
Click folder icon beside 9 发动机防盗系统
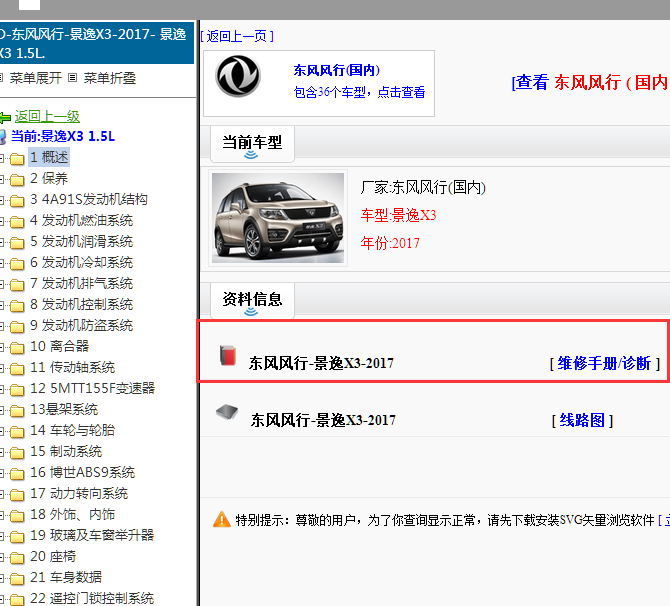17,327
